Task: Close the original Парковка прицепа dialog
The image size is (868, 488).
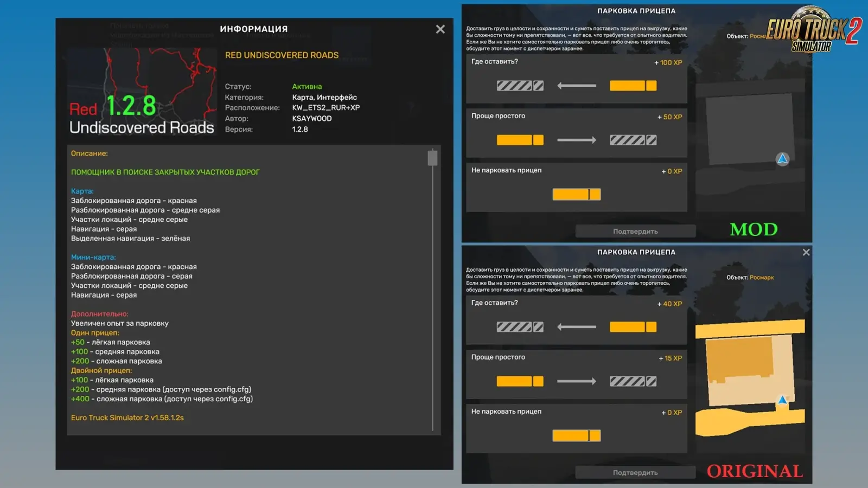Action: [x=806, y=252]
